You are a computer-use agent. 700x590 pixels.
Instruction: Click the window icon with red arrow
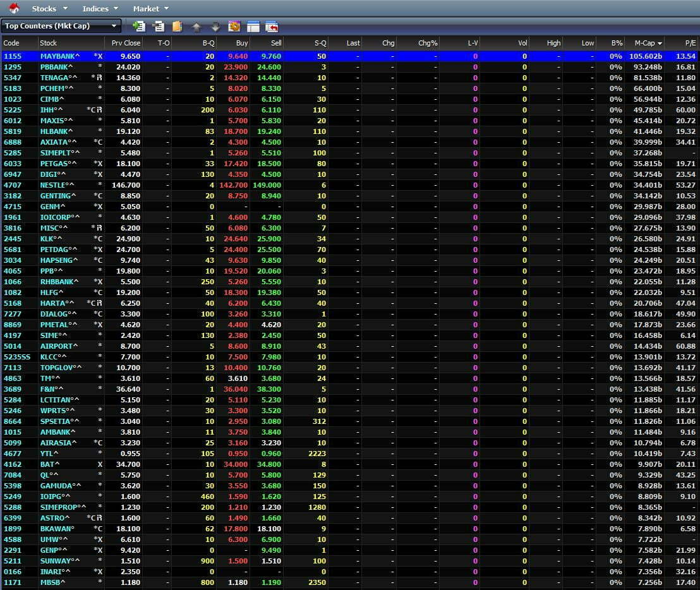[x=272, y=27]
